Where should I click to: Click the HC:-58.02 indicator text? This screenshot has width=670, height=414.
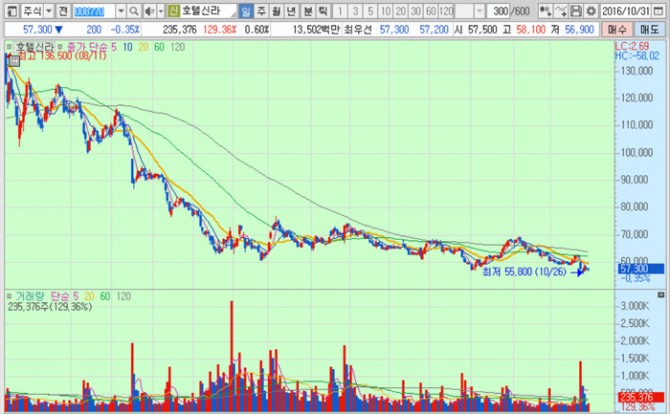[x=637, y=56]
